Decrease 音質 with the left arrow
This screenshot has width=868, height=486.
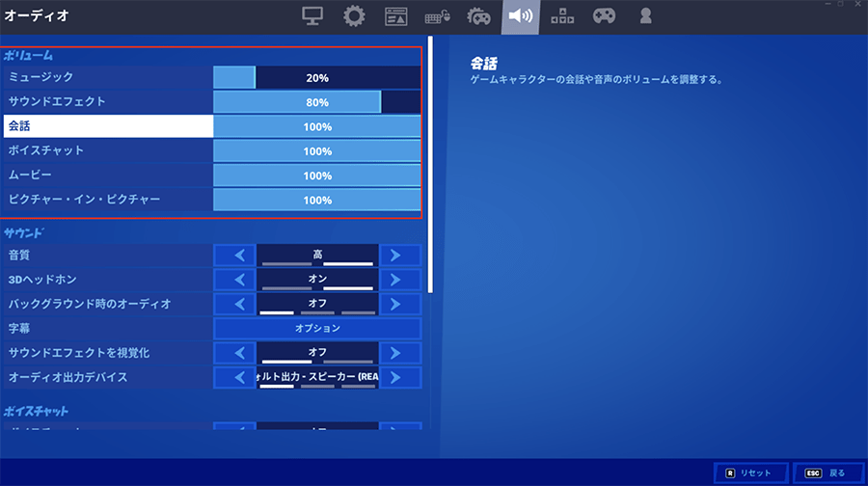click(x=234, y=256)
